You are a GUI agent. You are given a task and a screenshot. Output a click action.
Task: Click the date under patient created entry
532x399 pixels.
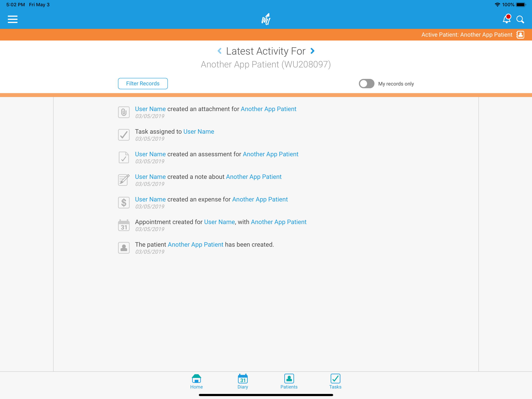(x=150, y=252)
